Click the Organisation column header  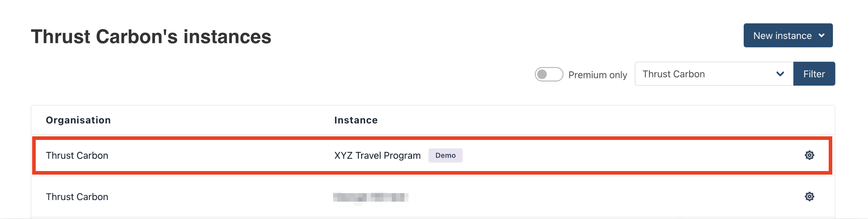tap(78, 120)
